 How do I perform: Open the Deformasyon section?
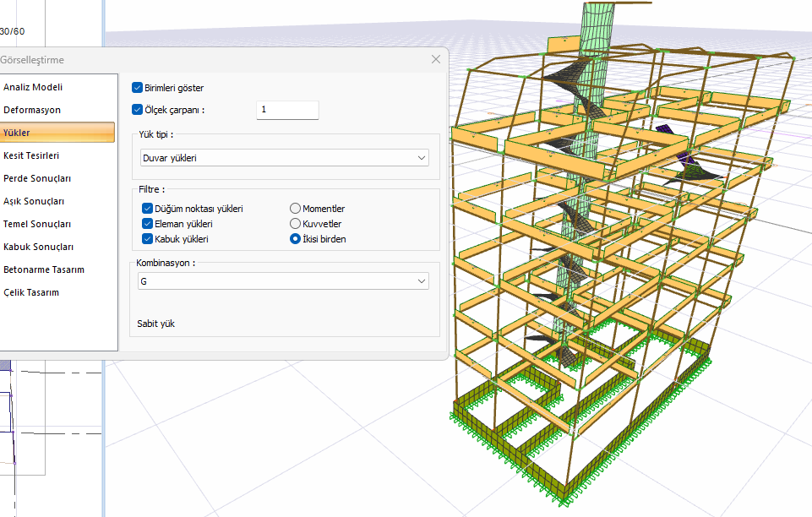32,110
